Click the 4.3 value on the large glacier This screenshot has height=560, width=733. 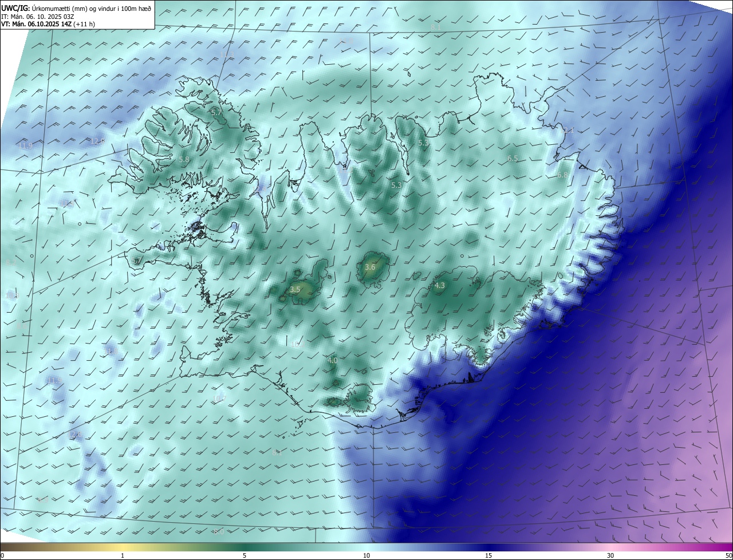pyautogui.click(x=440, y=285)
